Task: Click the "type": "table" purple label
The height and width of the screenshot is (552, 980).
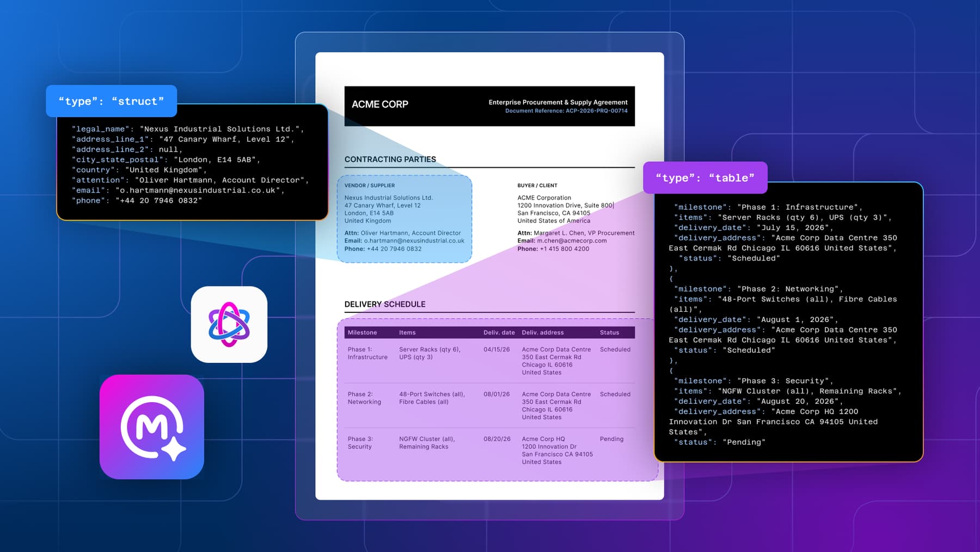Action: tap(705, 178)
